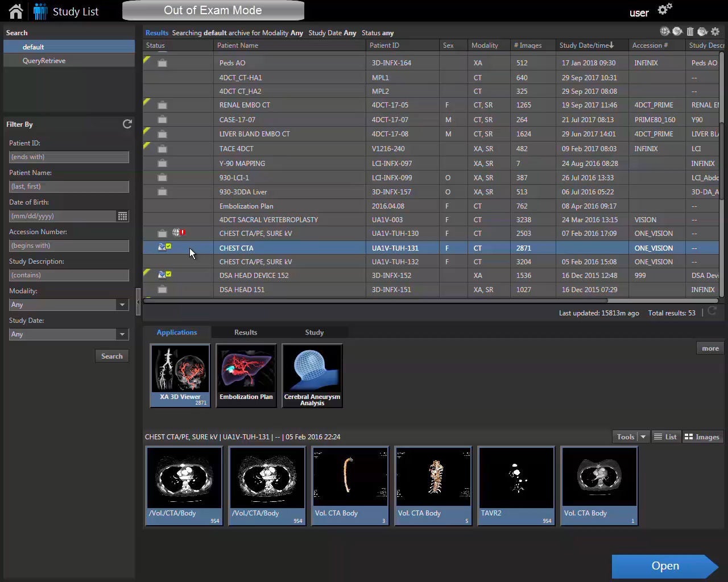This screenshot has height=582, width=728.
Task: Select the LIVER BLAND EMBO CT study row
Action: coord(431,134)
